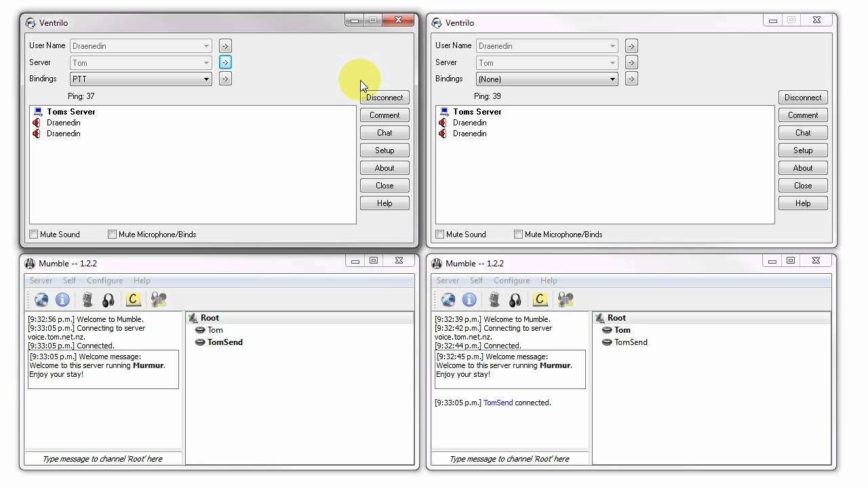Open Help menu in right Mumble window
This screenshot has width=868, height=488.
click(x=549, y=281)
